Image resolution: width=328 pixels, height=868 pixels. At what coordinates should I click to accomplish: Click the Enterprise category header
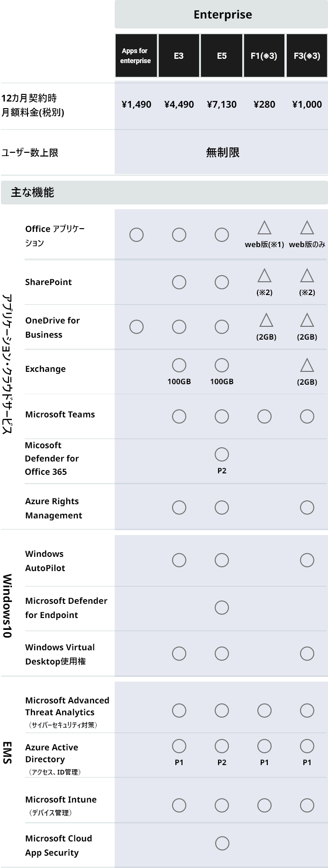pos(221,14)
